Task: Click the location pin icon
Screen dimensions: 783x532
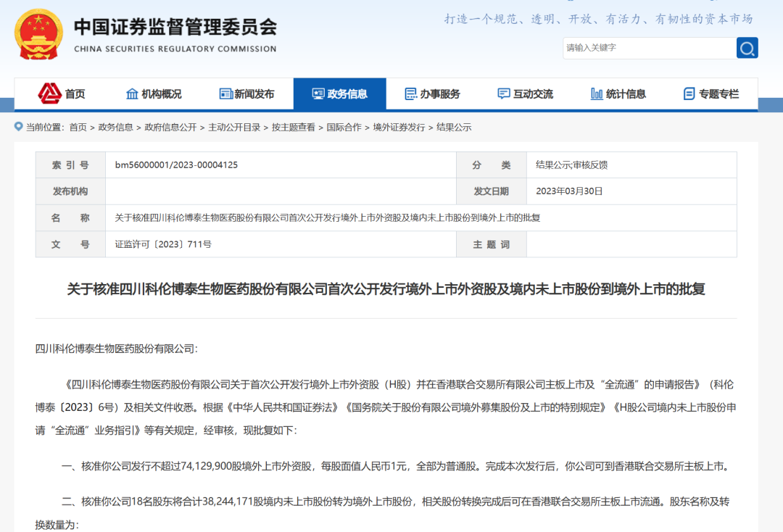Action: click(x=18, y=127)
